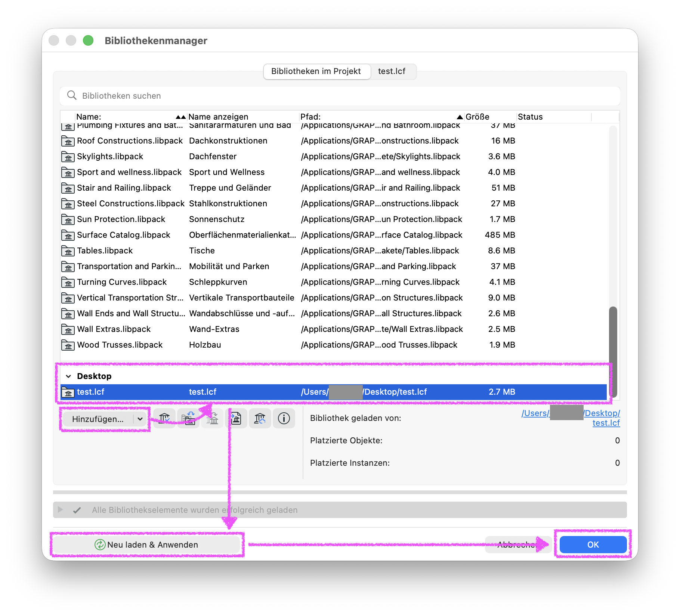Click the Name anzeigen column header
This screenshot has width=680, height=616.
pos(243,117)
